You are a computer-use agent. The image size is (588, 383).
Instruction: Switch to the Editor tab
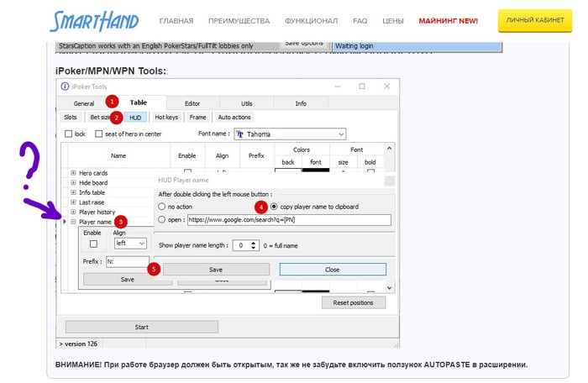(x=192, y=103)
